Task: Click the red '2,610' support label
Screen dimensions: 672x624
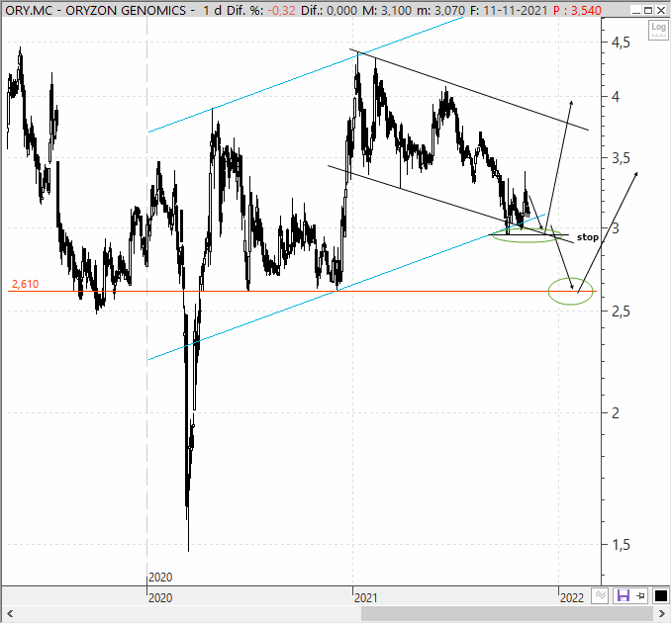Action: [26, 284]
